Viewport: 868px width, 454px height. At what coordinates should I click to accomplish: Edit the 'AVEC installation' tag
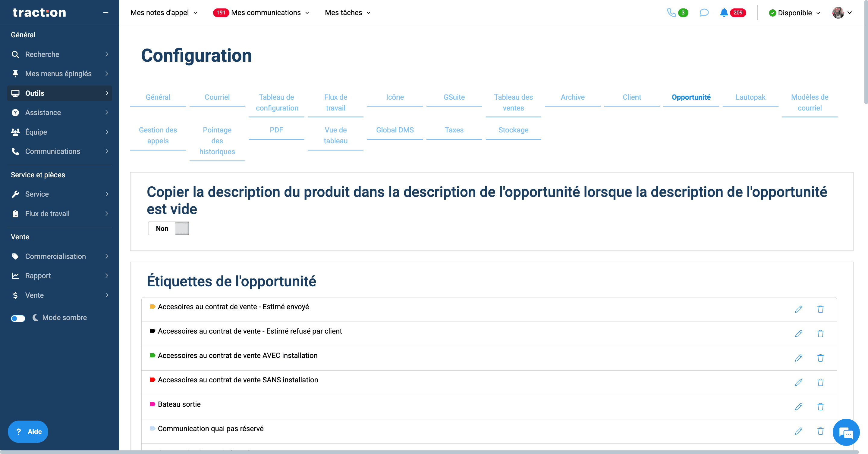pos(798,358)
